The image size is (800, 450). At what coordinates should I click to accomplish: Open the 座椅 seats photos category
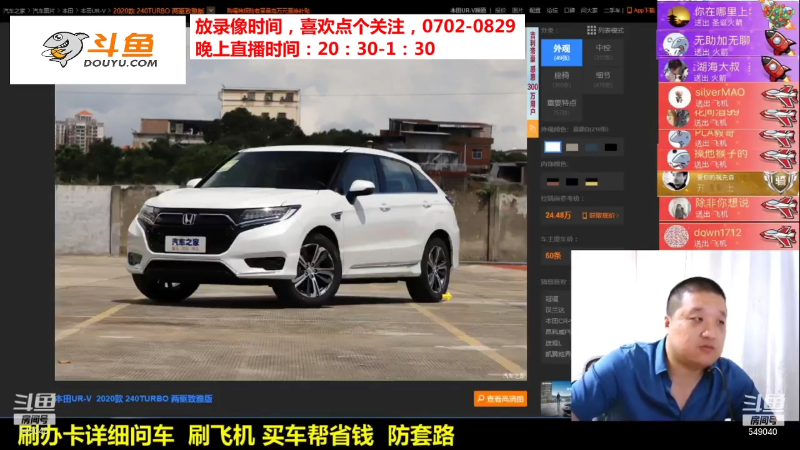(561, 80)
